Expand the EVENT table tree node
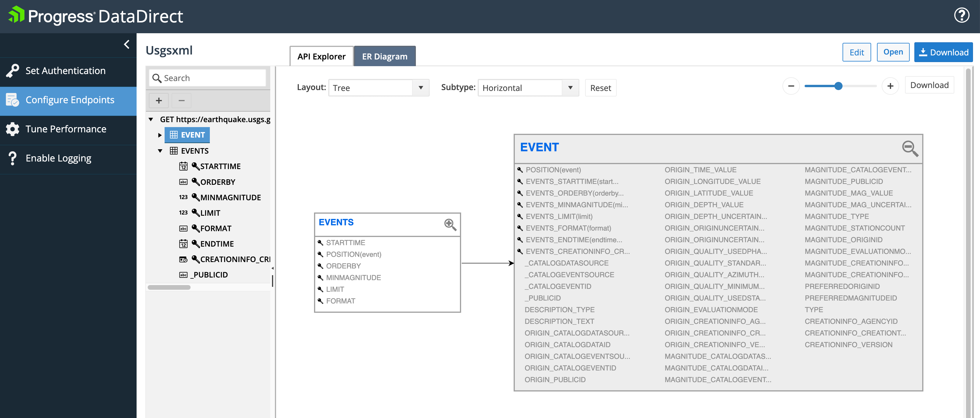Viewport: 980px width, 418px height. coord(160,135)
